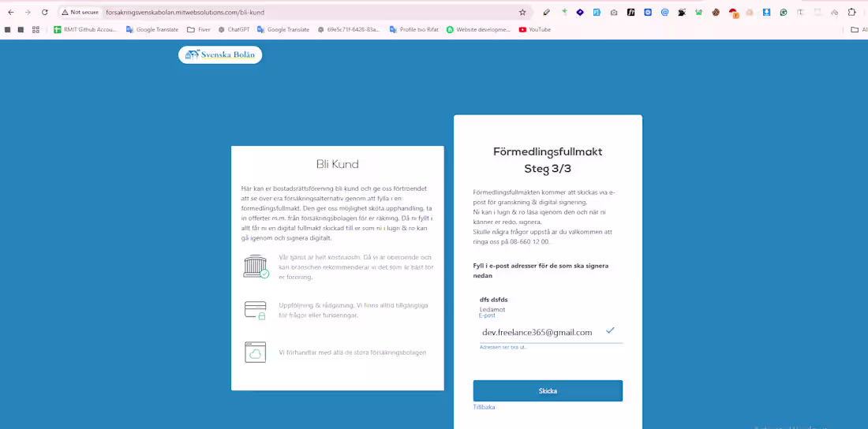Open the camera screenshot extension

click(614, 12)
